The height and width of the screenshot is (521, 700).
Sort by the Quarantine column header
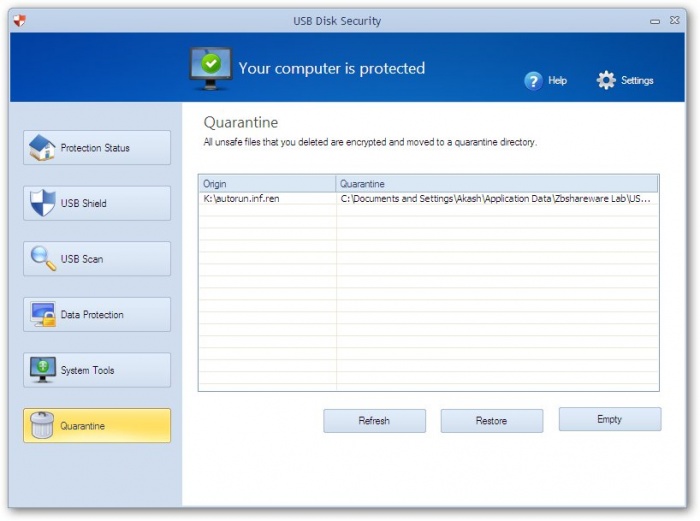[497, 184]
